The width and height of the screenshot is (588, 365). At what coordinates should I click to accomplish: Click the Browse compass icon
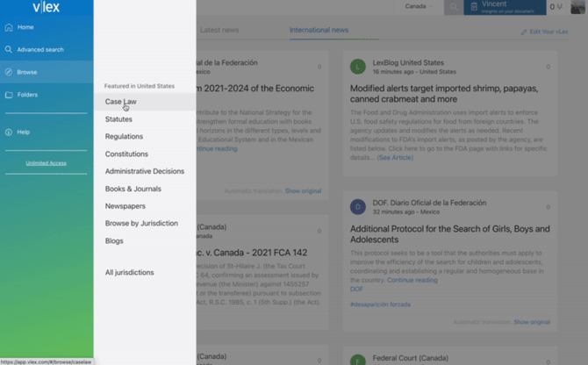pos(9,72)
